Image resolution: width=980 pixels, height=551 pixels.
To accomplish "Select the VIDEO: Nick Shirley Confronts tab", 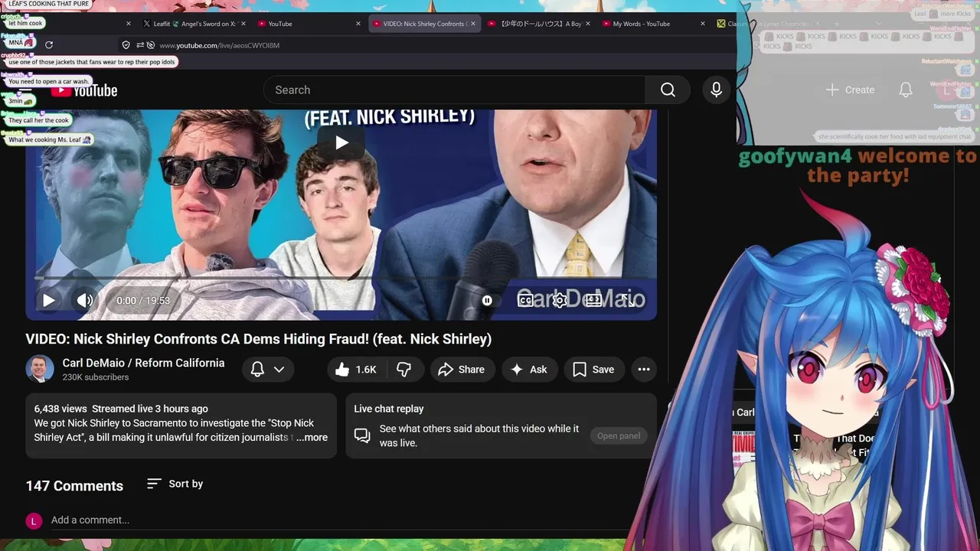I will 423,24.
